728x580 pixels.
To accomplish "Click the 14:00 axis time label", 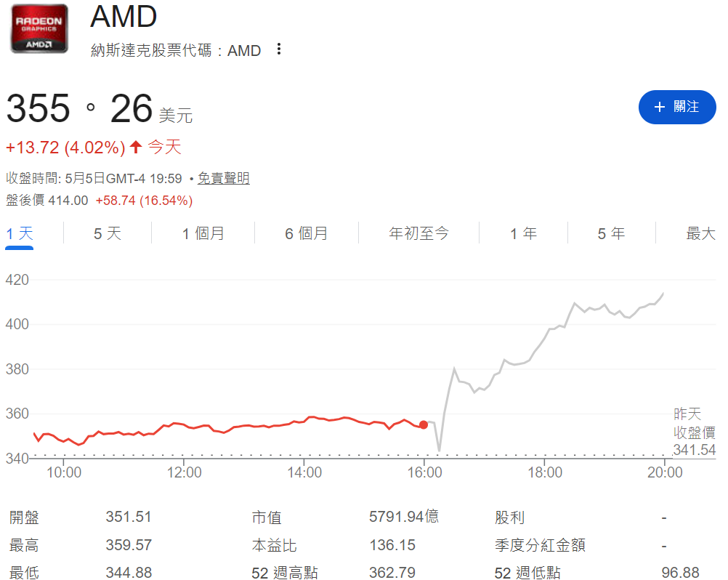I will coord(304,472).
